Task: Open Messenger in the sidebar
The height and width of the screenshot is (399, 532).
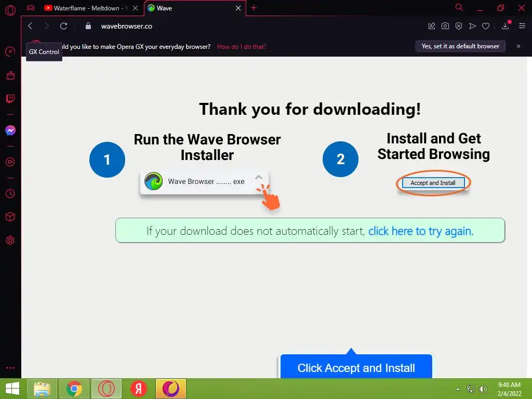Action: tap(10, 130)
